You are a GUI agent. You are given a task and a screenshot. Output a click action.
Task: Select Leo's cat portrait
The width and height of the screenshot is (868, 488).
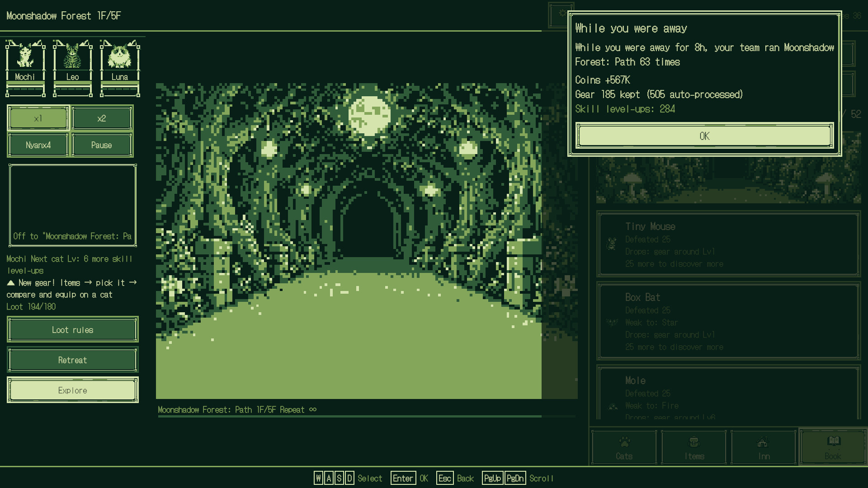point(73,68)
